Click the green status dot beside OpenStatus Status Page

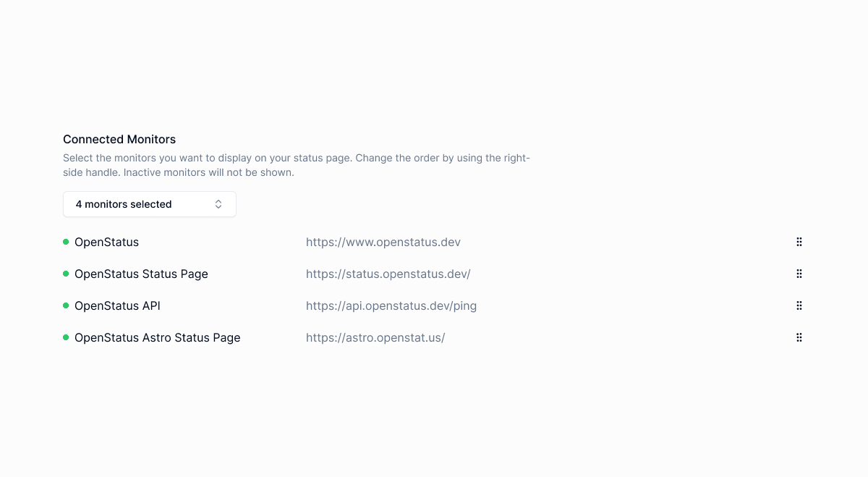coord(65,274)
